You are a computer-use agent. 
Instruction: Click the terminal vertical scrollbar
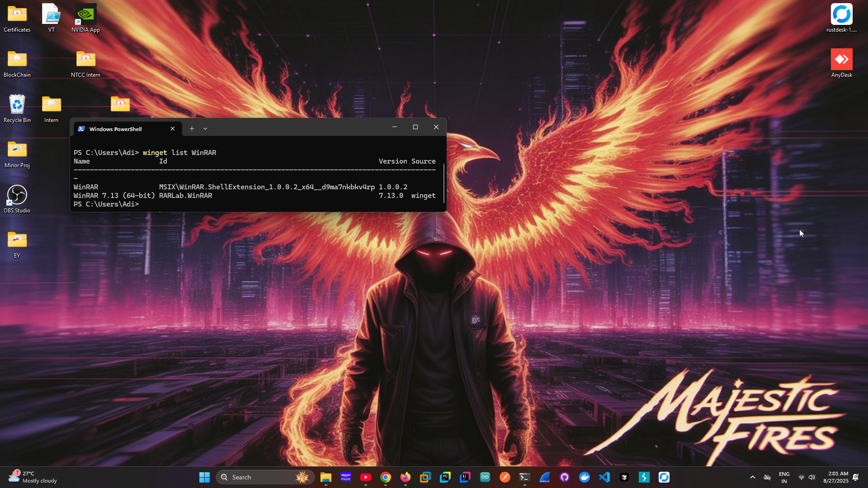click(444, 183)
